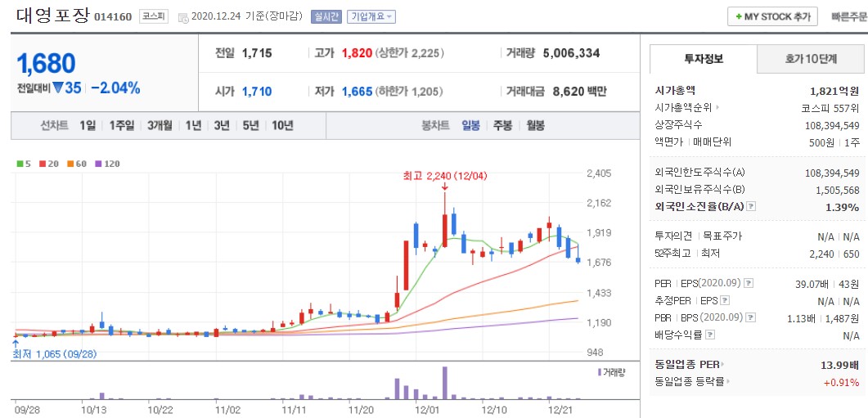Click help icon next to PER EPS(2020.09)
The width and height of the screenshot is (868, 418).
pyautogui.click(x=749, y=284)
